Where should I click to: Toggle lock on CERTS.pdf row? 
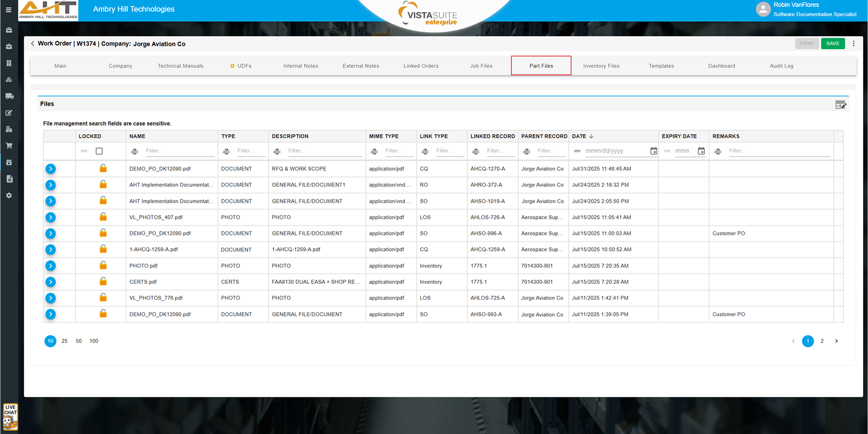[103, 282]
